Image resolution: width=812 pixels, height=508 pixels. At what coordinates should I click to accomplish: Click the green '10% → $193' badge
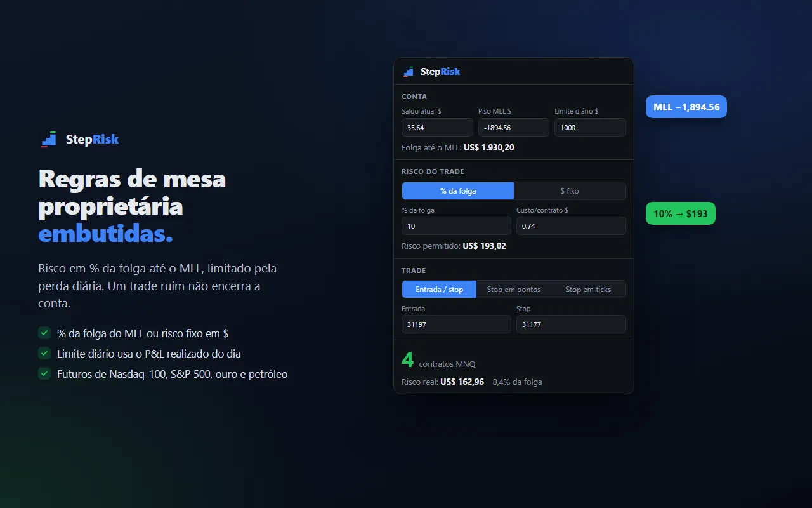pos(681,213)
